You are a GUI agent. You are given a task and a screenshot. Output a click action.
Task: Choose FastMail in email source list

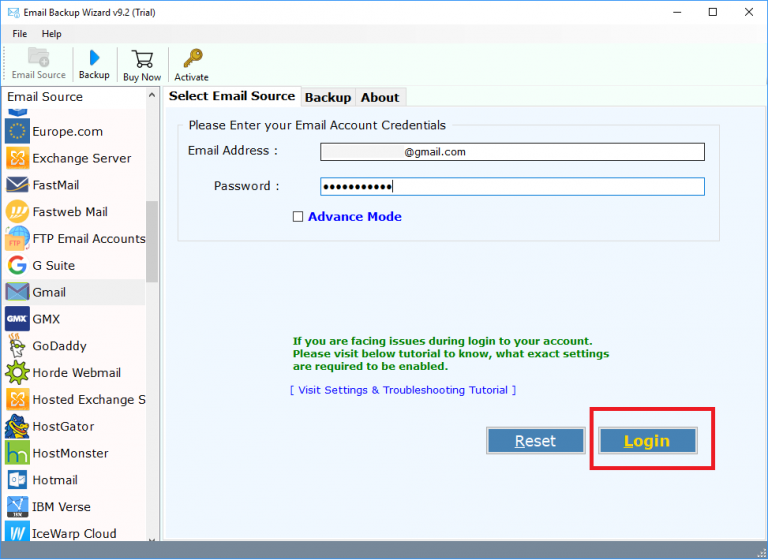point(55,185)
